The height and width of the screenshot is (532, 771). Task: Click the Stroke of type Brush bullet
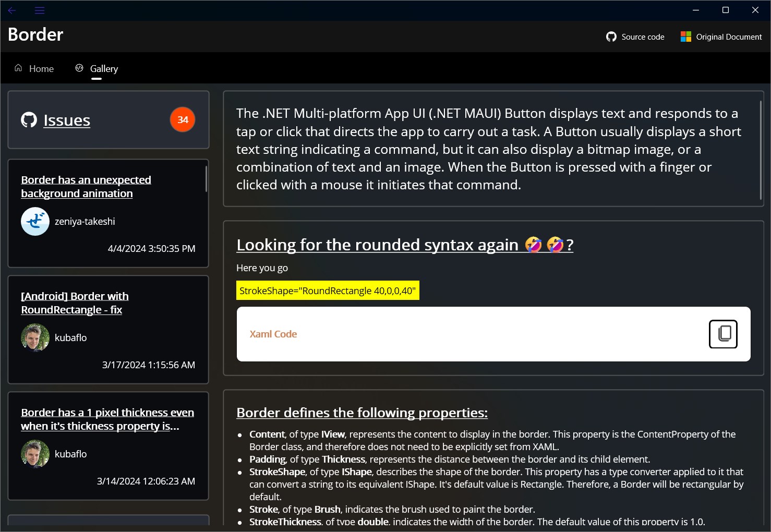pyautogui.click(x=392, y=509)
